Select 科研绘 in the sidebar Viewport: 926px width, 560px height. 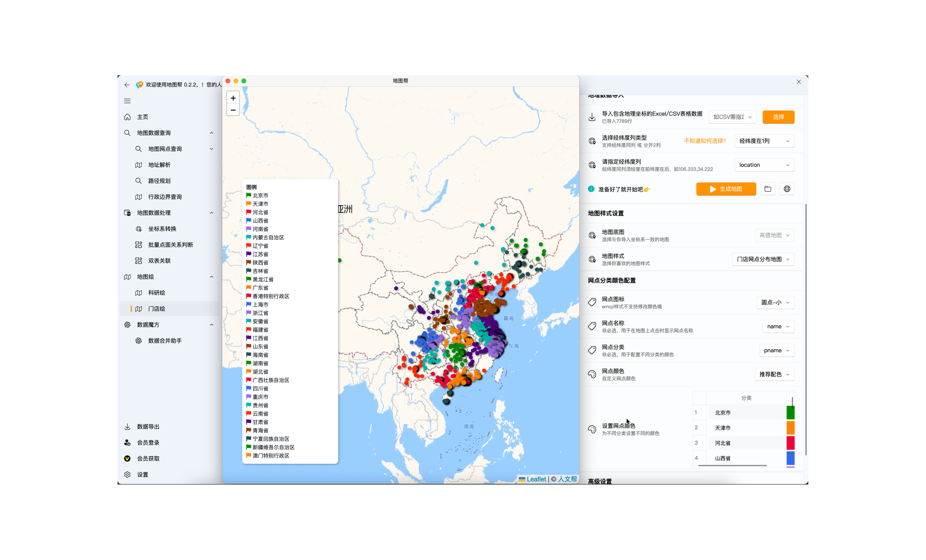(156, 293)
